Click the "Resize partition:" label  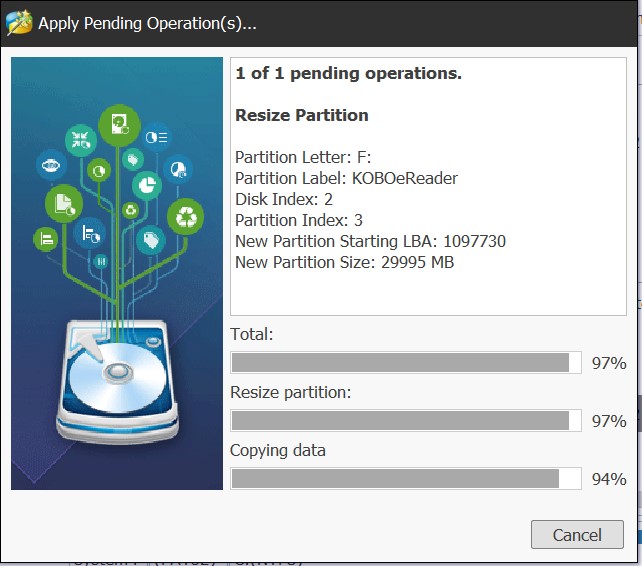(x=291, y=392)
